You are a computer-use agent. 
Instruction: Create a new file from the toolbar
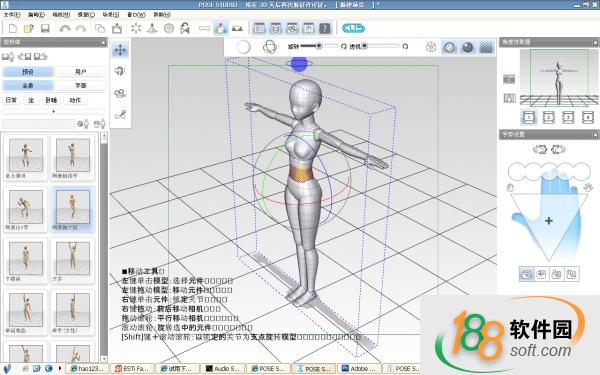(13, 28)
